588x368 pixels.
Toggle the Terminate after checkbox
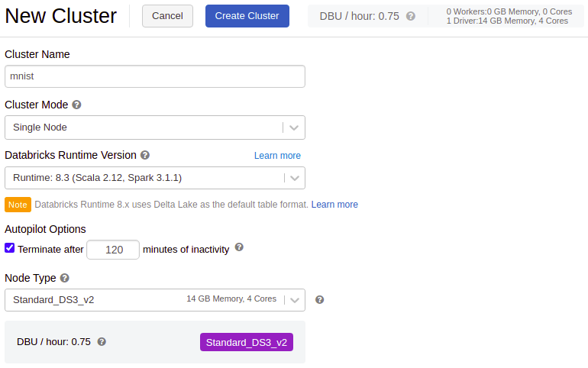(10, 248)
